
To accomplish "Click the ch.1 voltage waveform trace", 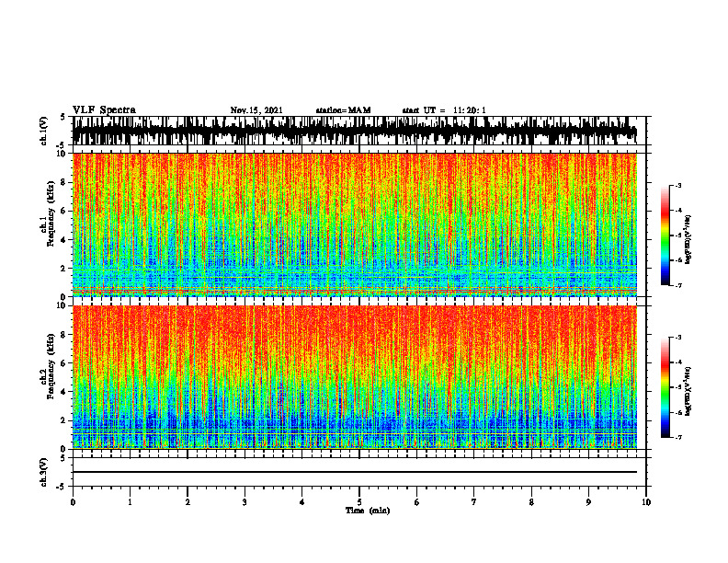I will tap(355, 131).
